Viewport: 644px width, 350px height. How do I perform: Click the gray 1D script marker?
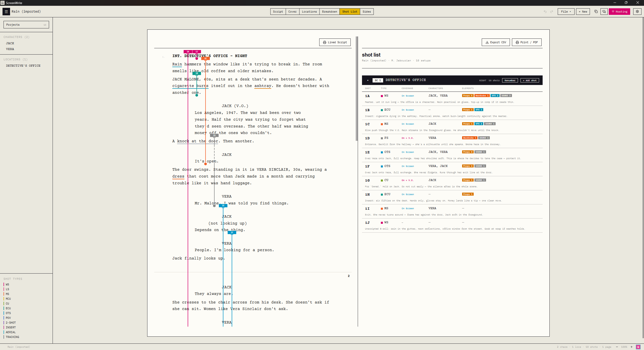point(214,135)
